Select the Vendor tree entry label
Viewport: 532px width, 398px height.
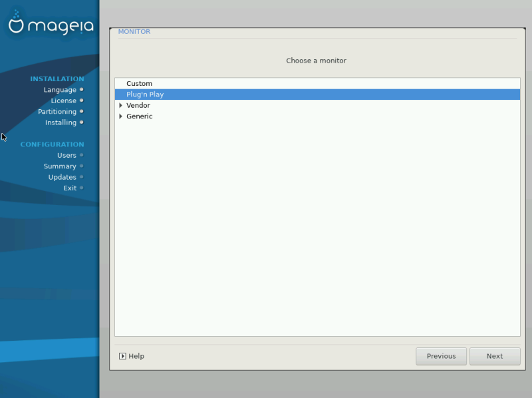138,105
